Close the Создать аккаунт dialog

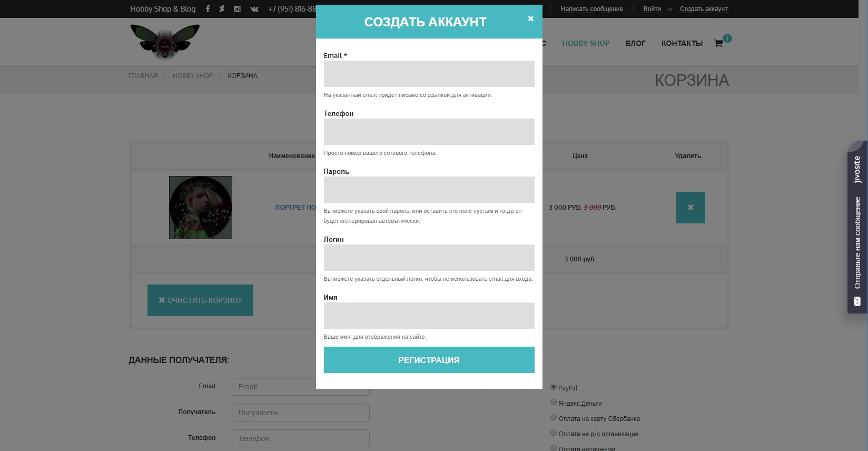coord(530,18)
